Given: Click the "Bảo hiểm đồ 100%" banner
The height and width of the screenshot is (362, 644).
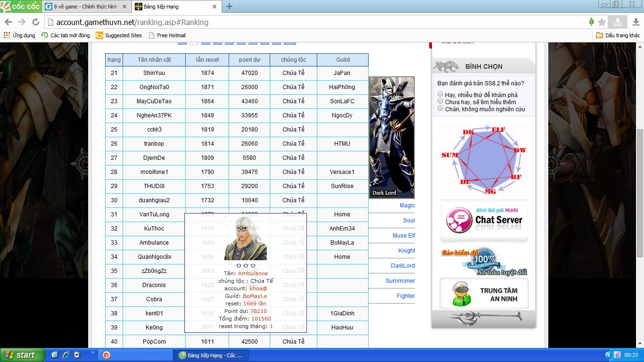Looking at the screenshot, I should pyautogui.click(x=484, y=262).
